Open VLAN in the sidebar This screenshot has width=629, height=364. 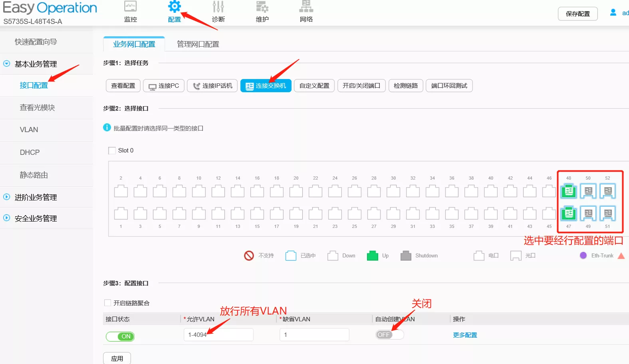tap(29, 130)
